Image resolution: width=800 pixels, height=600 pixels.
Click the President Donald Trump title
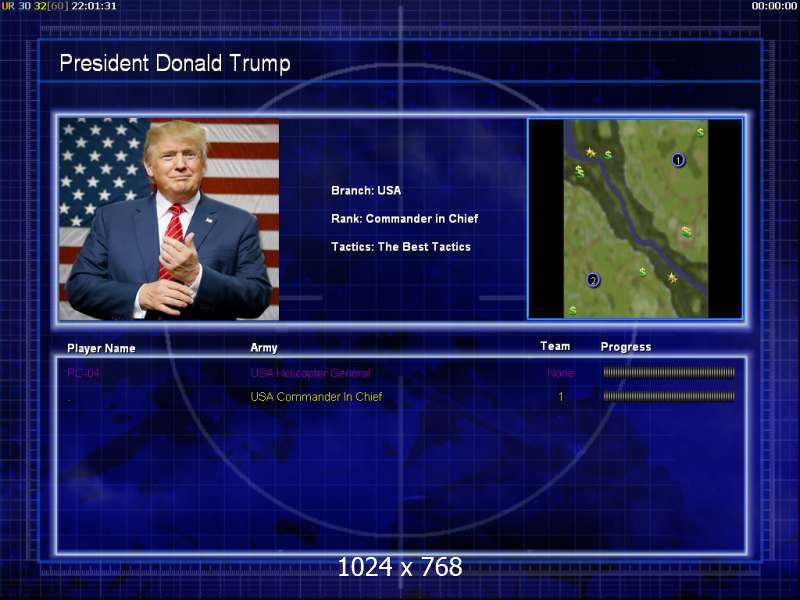pyautogui.click(x=174, y=64)
